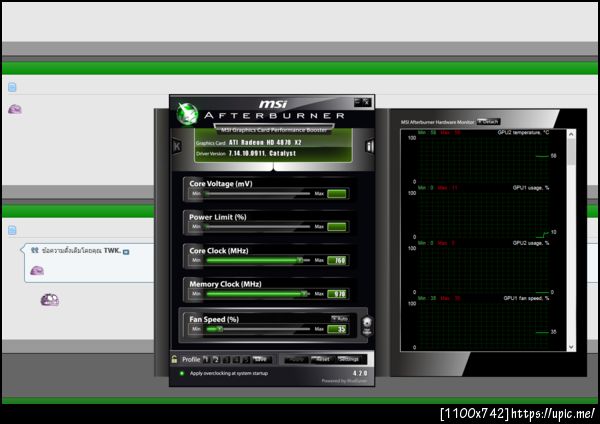Click the Core Voltage value field

pos(337,194)
